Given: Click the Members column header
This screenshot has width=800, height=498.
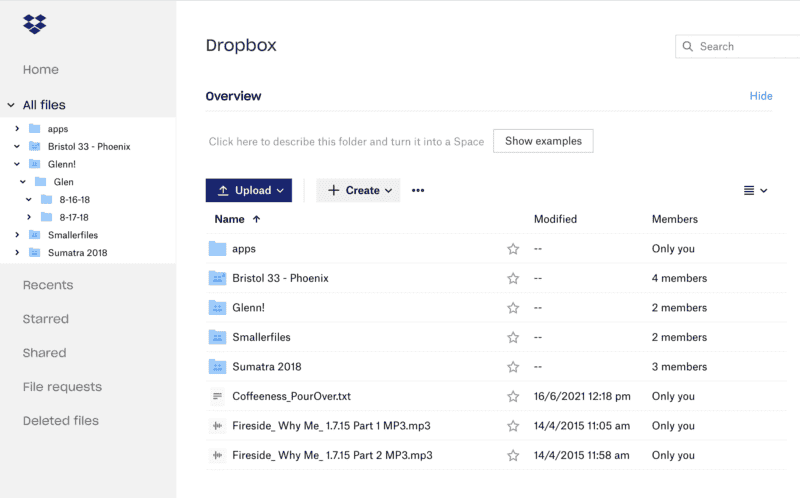Looking at the screenshot, I should click(x=674, y=219).
